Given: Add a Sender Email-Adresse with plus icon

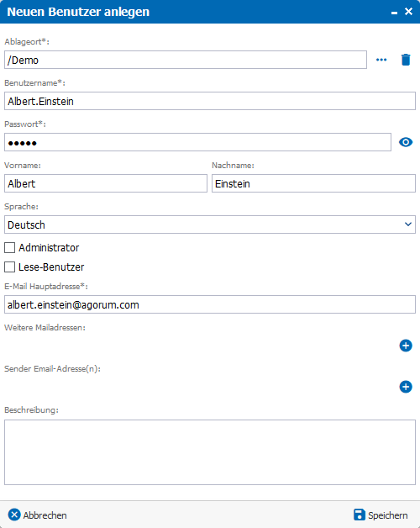Looking at the screenshot, I should (x=406, y=387).
